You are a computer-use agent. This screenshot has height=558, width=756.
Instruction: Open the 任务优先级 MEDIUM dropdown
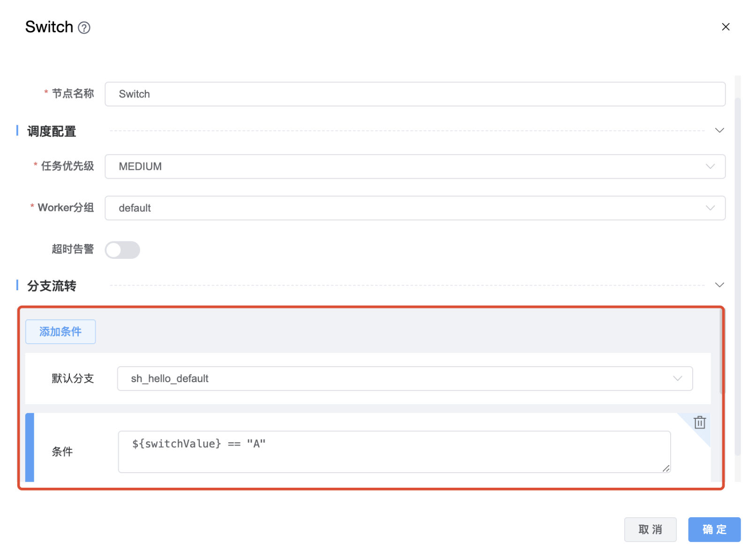415,166
